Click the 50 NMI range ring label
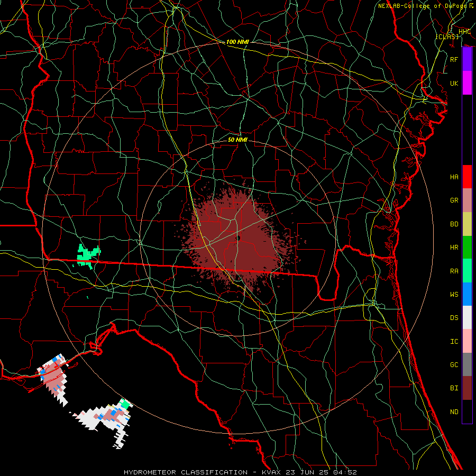476x476 pixels. pos(237,140)
